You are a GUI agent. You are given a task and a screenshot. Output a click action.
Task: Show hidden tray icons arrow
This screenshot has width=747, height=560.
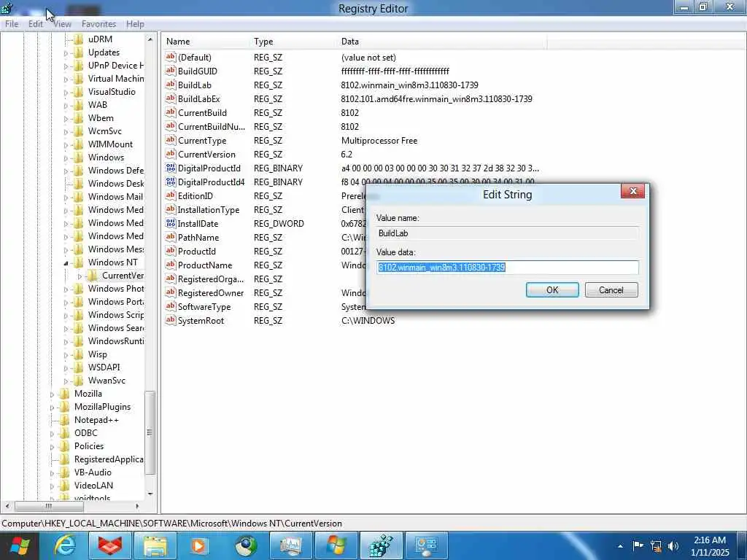pos(620,546)
